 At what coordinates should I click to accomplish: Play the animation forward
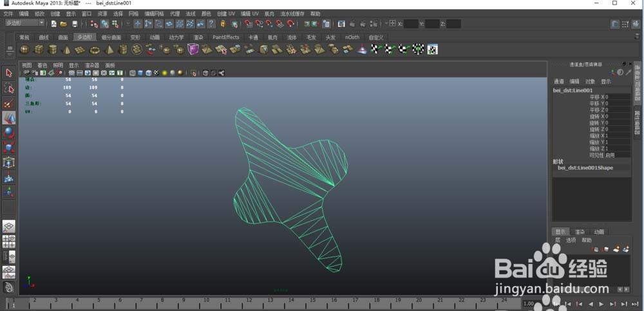pos(601,304)
